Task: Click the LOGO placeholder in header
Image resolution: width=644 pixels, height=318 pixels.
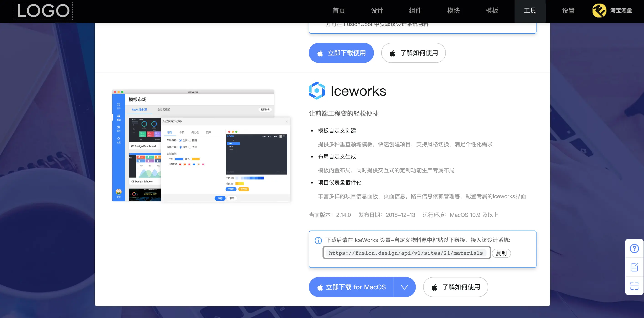Action: 43,11
